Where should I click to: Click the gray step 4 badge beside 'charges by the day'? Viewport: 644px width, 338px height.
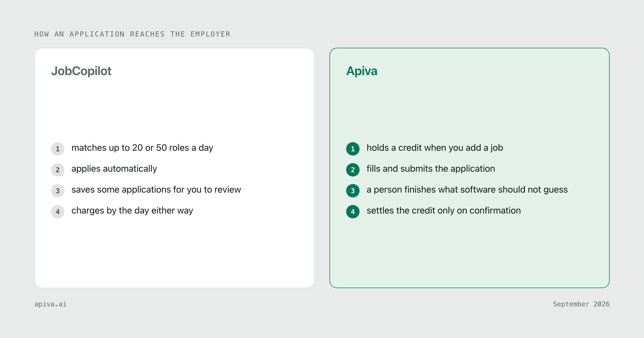click(x=58, y=212)
